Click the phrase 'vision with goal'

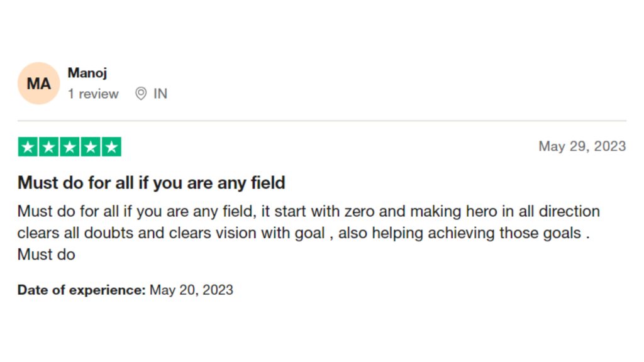coord(270,233)
